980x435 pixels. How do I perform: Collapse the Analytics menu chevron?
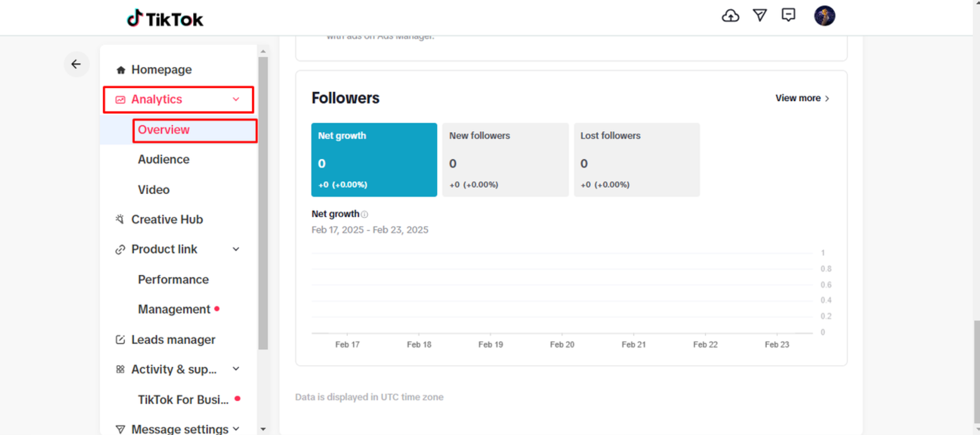236,99
